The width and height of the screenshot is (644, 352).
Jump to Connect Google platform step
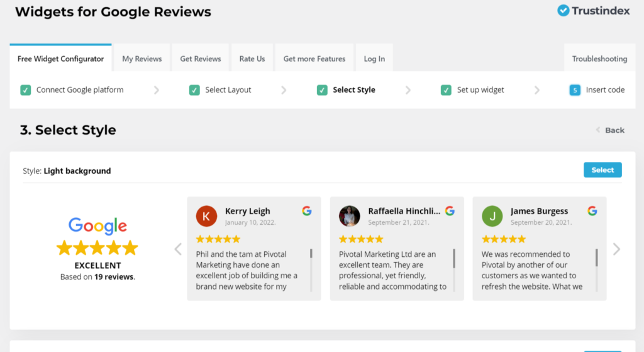pyautogui.click(x=80, y=89)
